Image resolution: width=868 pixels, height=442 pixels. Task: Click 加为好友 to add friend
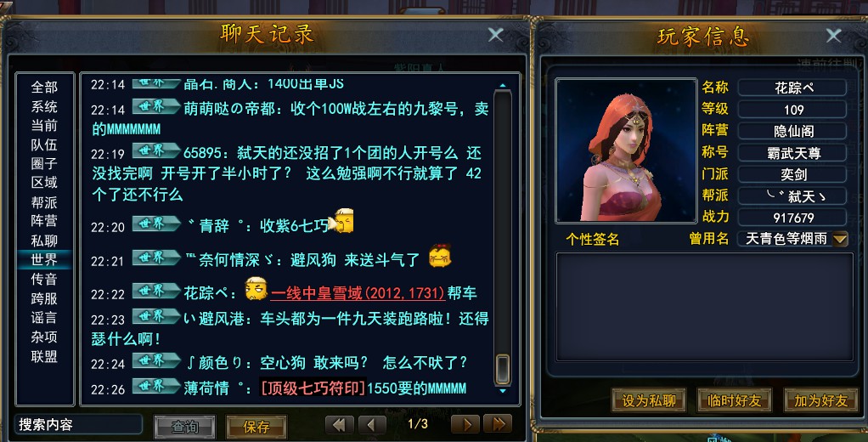821,400
